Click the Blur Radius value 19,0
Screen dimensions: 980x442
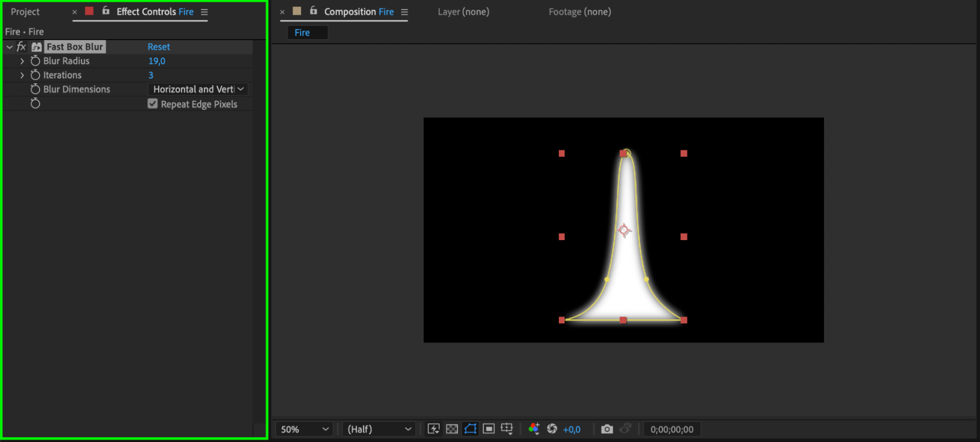[x=157, y=61]
